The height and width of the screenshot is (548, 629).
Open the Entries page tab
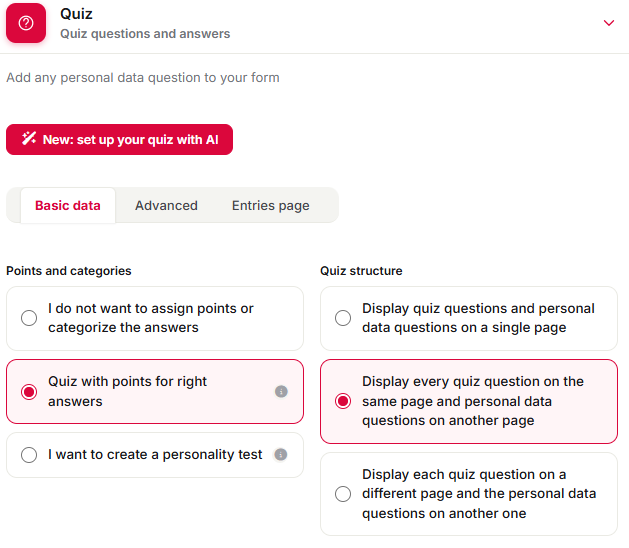[x=270, y=205]
